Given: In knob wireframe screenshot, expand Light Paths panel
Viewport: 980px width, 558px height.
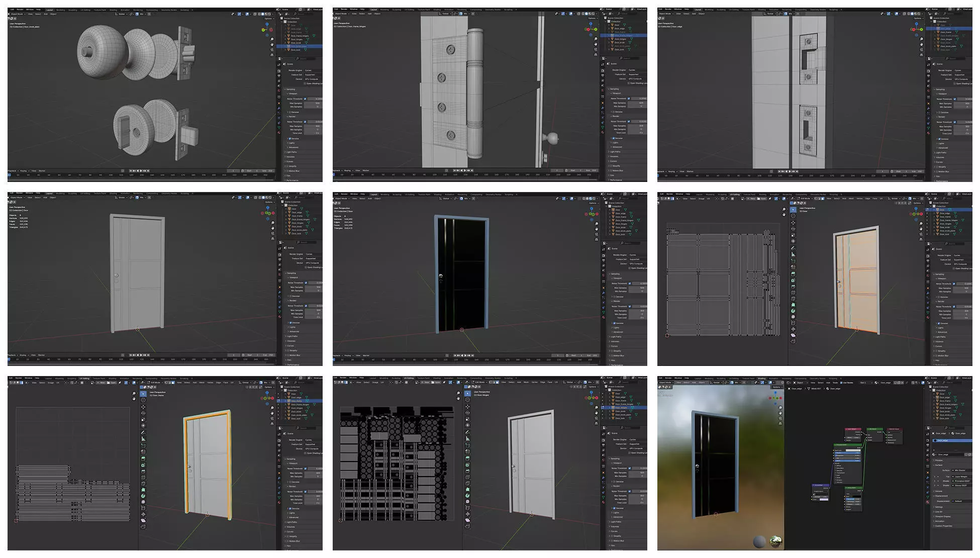Looking at the screenshot, I should 292,152.
